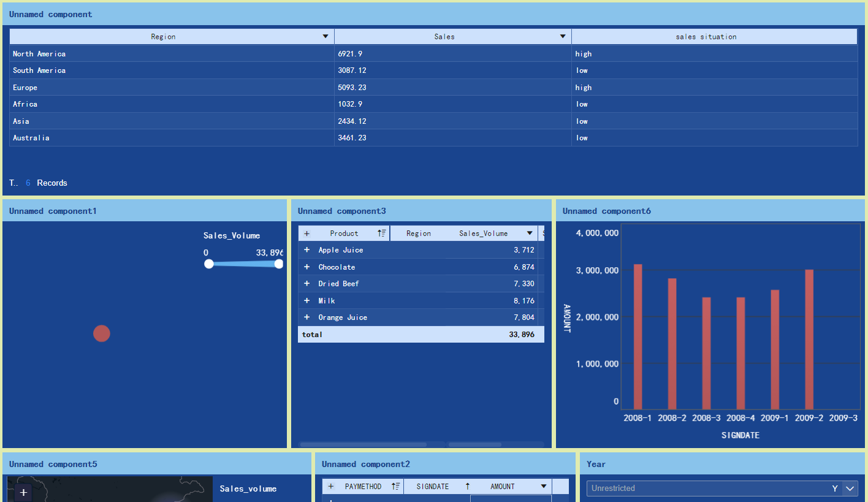
Task: Expand the Chocolate row
Action: click(x=306, y=267)
